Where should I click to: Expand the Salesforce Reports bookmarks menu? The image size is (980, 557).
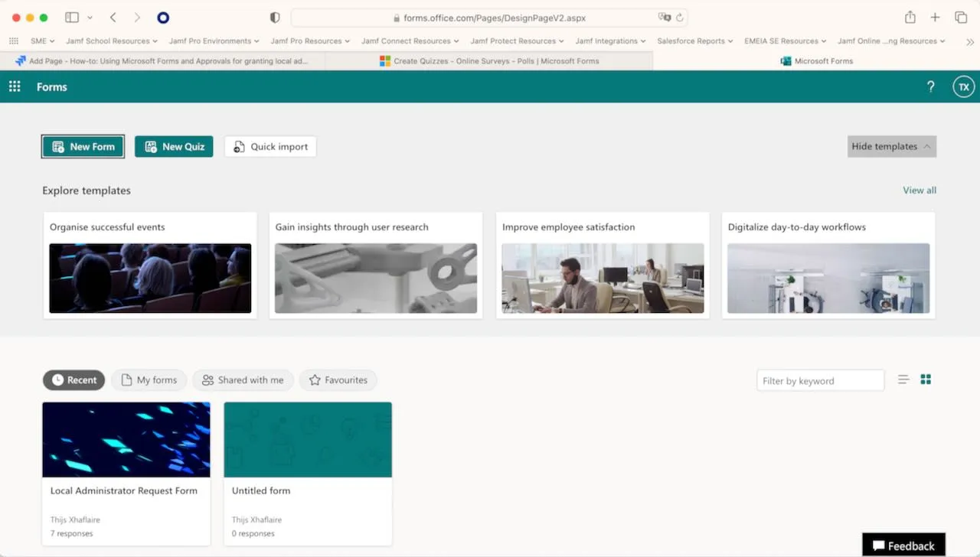coord(694,41)
